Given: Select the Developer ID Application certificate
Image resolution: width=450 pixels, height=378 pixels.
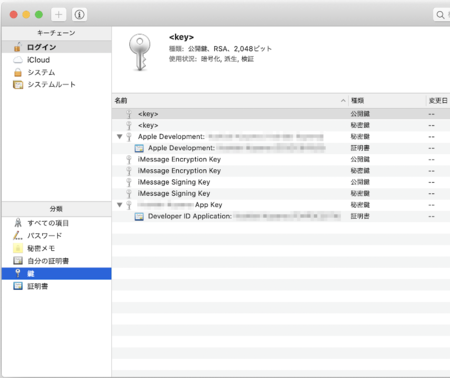Looking at the screenshot, I should (281, 216).
